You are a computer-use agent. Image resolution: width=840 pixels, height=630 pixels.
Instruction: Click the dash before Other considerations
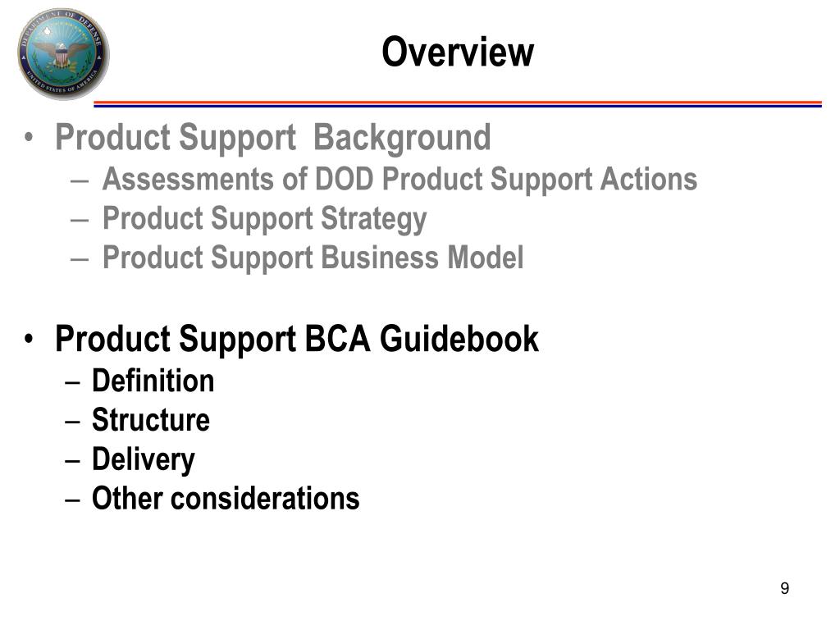[72, 500]
